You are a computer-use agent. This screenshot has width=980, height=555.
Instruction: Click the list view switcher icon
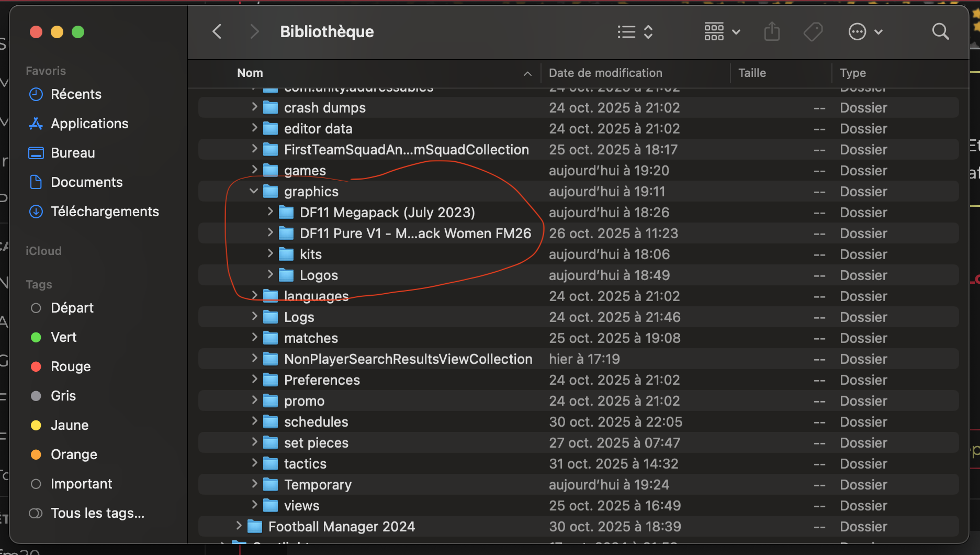(x=635, y=32)
